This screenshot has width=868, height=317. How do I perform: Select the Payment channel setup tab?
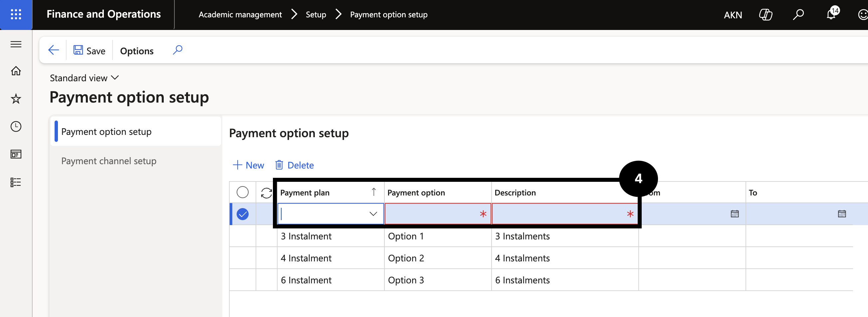(136, 161)
